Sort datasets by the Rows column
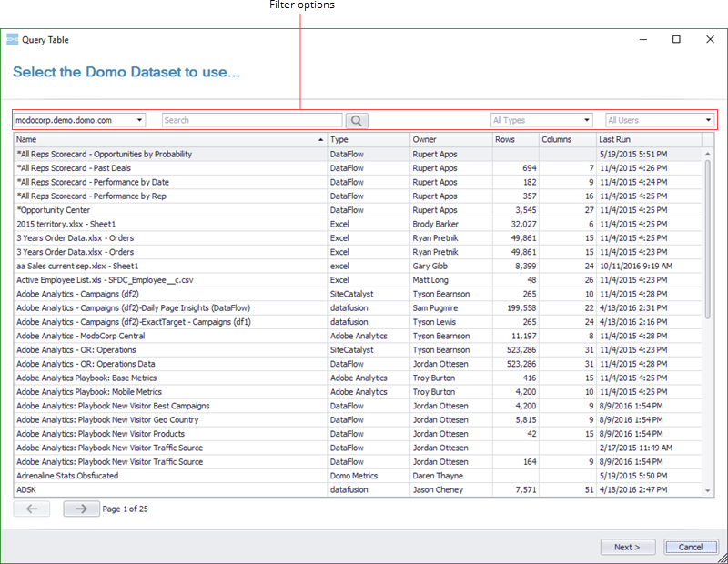The width and height of the screenshot is (728, 564). (x=515, y=139)
